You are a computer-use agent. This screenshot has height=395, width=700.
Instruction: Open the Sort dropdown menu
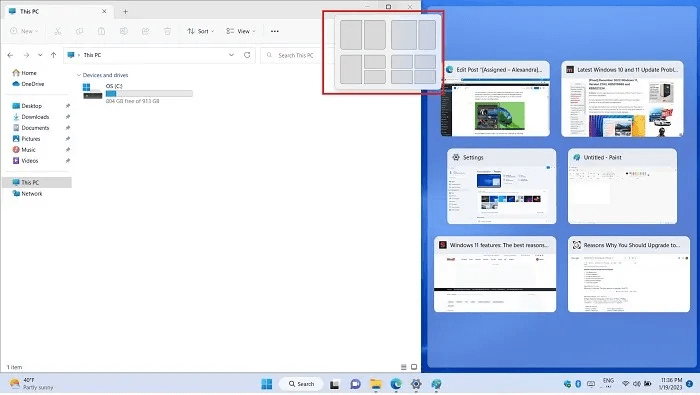(200, 31)
